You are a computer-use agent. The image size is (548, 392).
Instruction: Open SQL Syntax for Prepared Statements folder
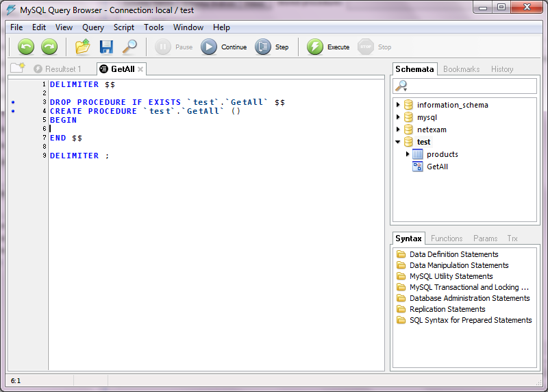[x=464, y=320]
